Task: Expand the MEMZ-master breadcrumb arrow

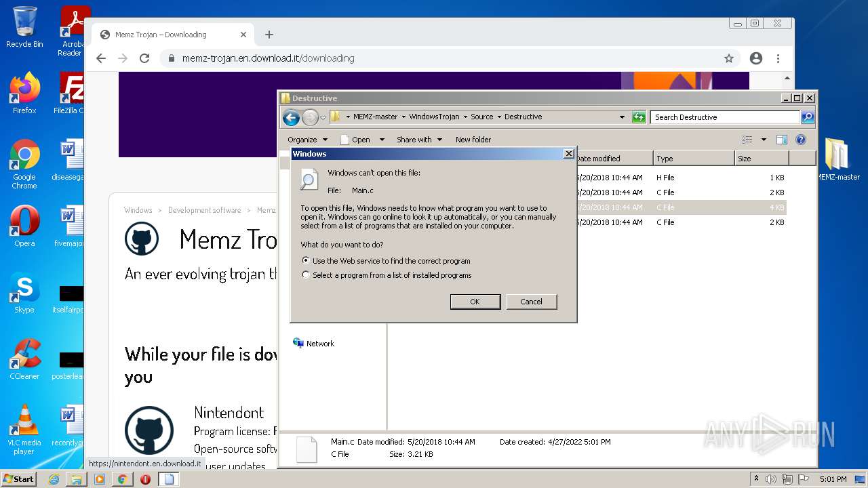Action: 403,117
